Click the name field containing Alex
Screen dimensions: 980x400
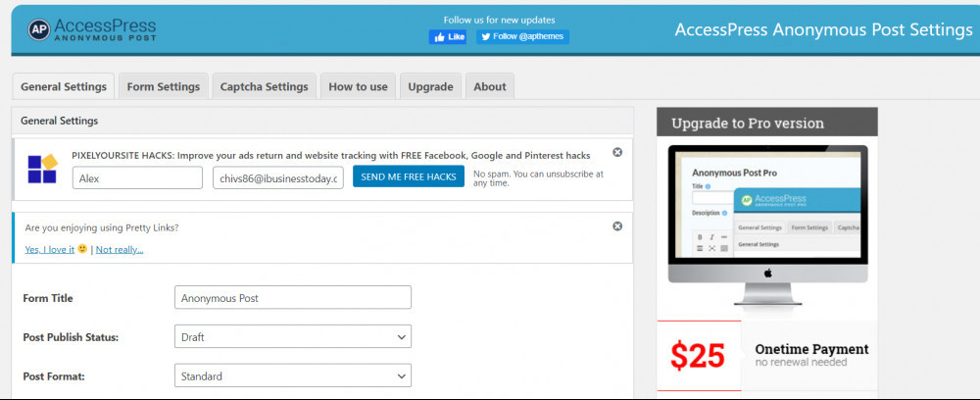point(137,177)
